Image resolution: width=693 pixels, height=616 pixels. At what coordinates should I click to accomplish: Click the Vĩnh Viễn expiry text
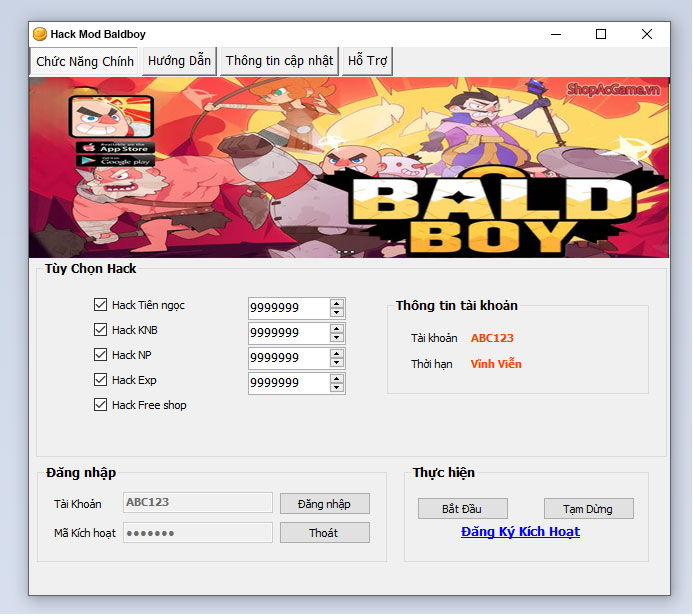(496, 364)
